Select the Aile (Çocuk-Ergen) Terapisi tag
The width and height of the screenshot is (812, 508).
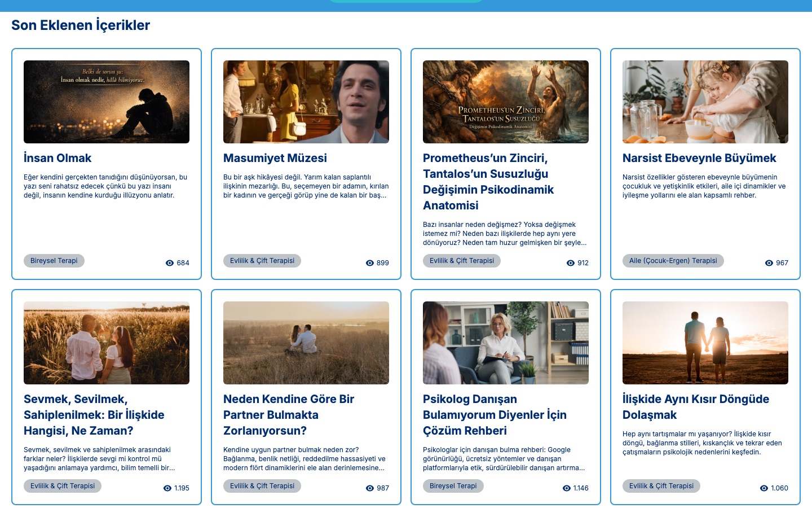click(x=673, y=261)
